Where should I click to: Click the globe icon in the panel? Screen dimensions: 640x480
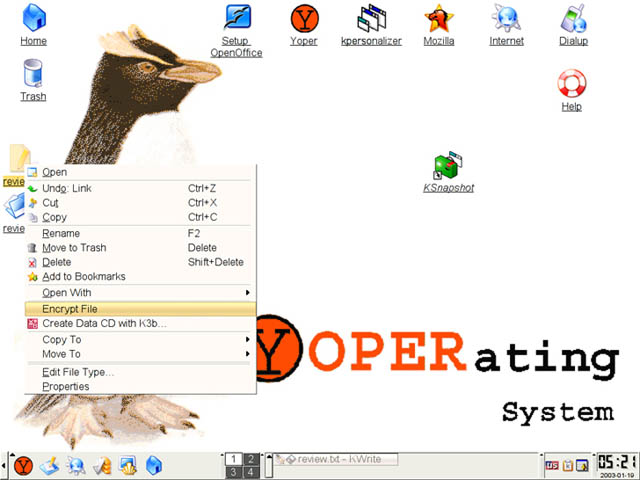[76, 466]
